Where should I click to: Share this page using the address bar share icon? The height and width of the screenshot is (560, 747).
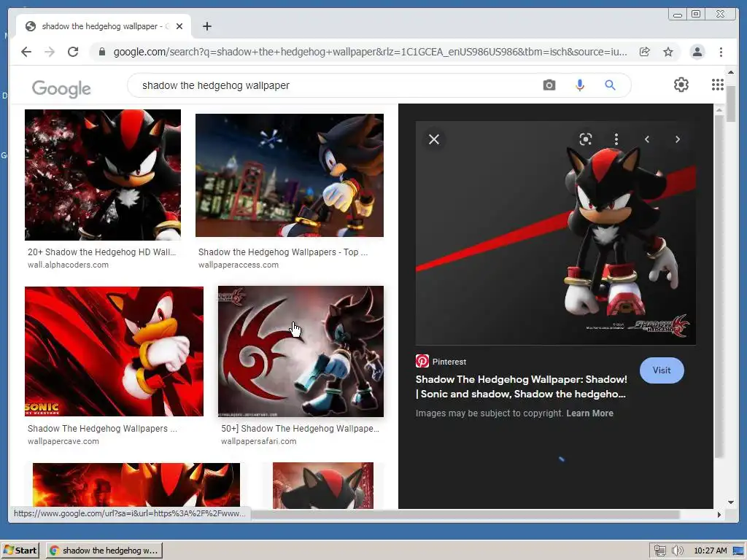[645, 52]
